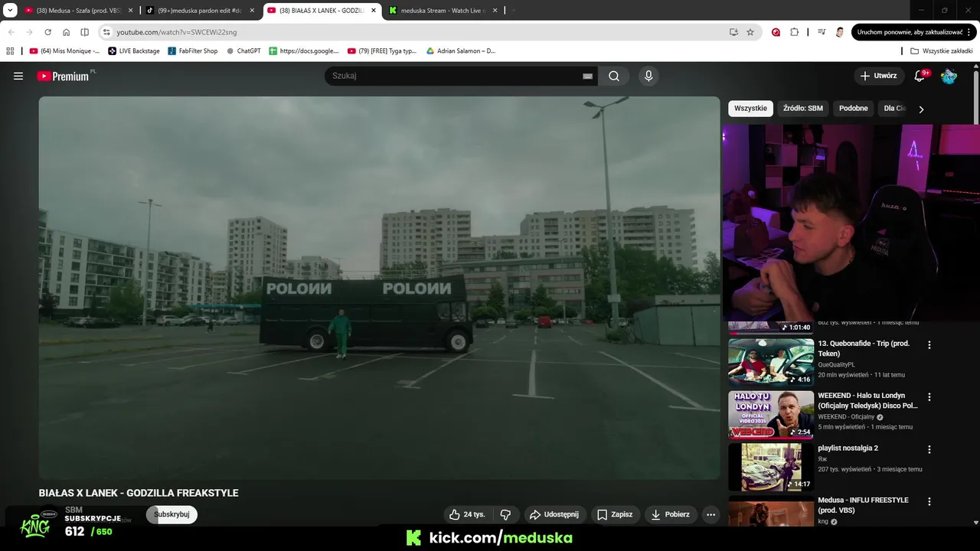Screen dimensions: 980x551
Task: Go to browser home page icon
Action: click(66, 32)
